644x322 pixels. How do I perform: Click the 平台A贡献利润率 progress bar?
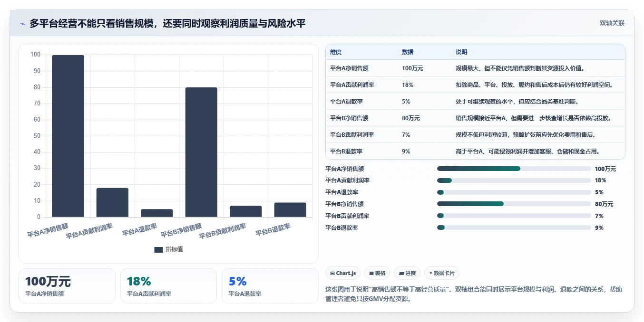point(514,180)
